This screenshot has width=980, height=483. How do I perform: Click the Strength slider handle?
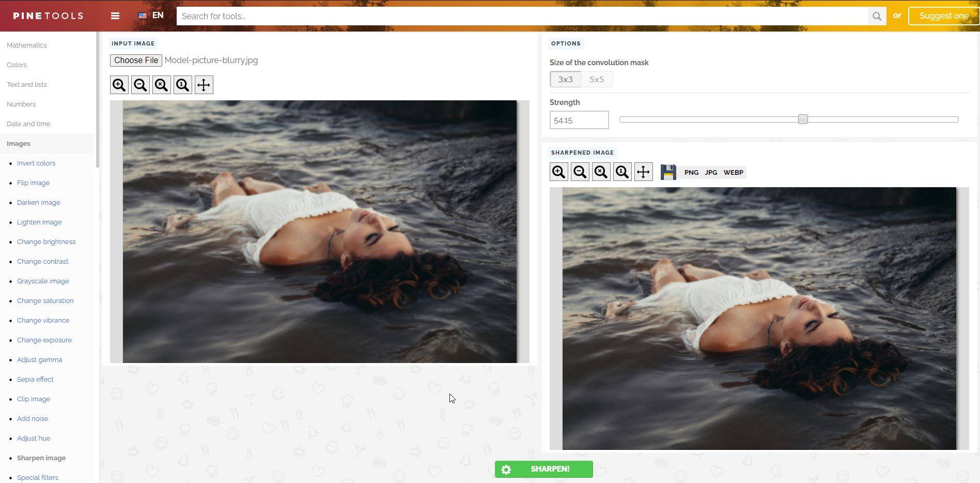click(x=803, y=119)
